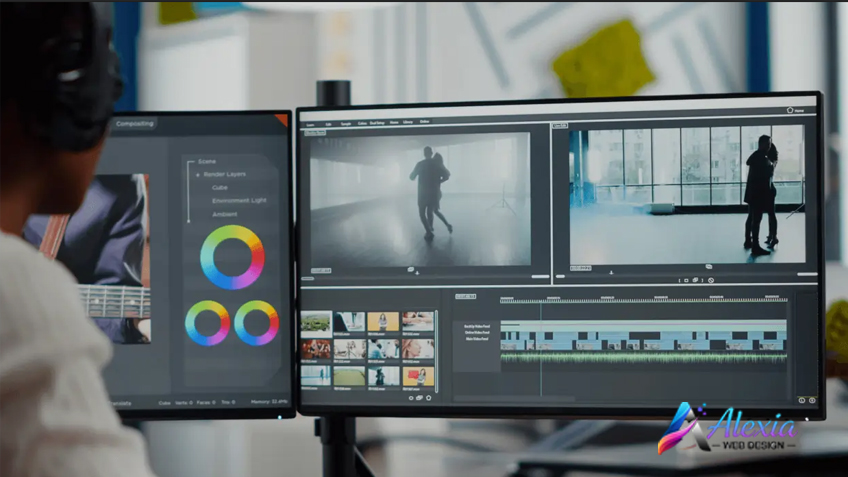This screenshot has height=477, width=848.
Task: Open the Compositing tab
Action: point(134,124)
